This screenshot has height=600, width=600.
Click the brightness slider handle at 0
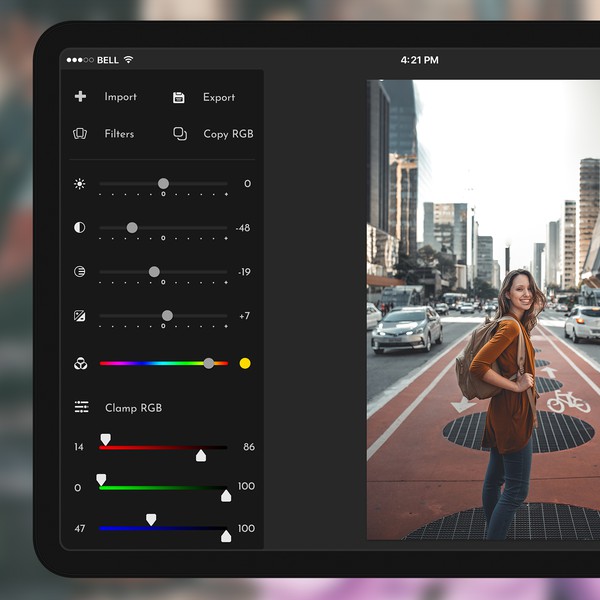point(163,184)
